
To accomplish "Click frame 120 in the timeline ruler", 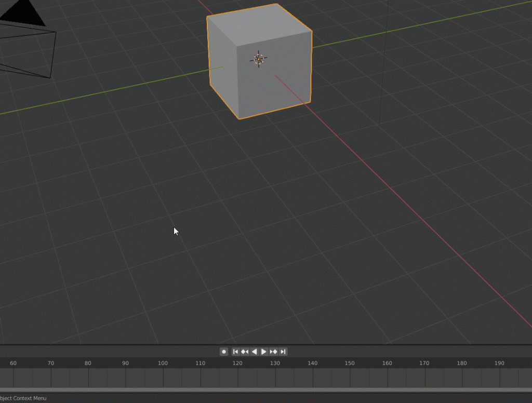I will pyautogui.click(x=237, y=363).
